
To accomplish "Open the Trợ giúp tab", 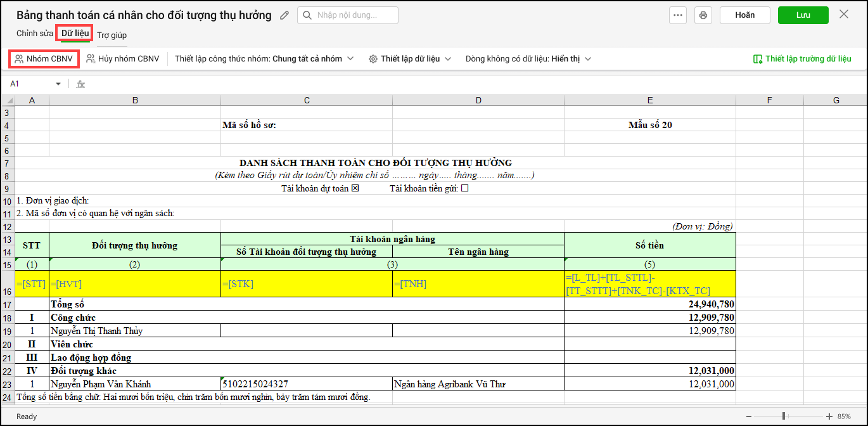I will [112, 35].
